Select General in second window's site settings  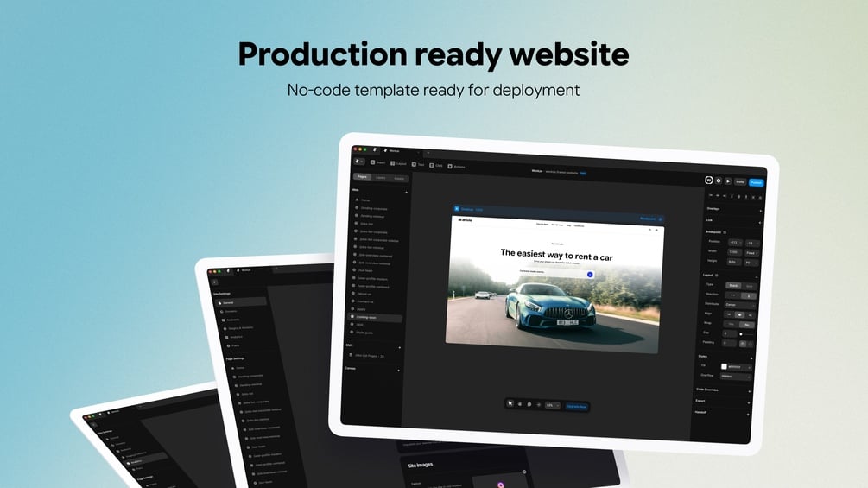242,302
